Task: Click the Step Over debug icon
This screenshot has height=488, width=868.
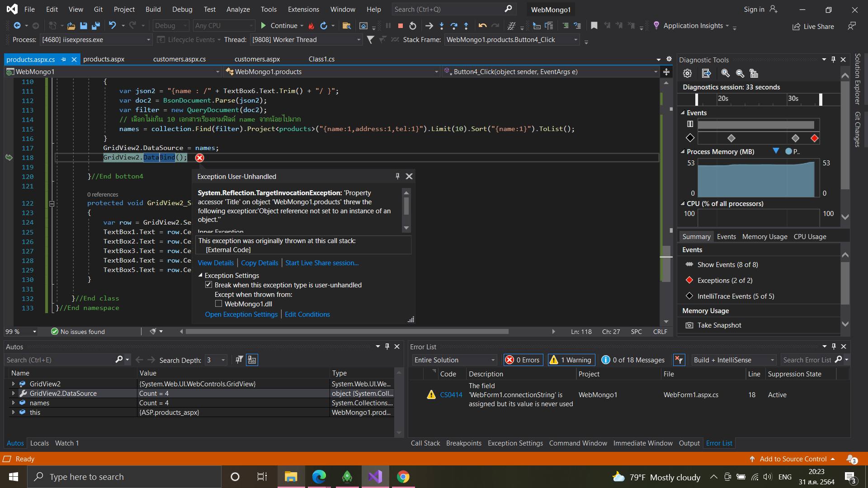Action: click(454, 26)
